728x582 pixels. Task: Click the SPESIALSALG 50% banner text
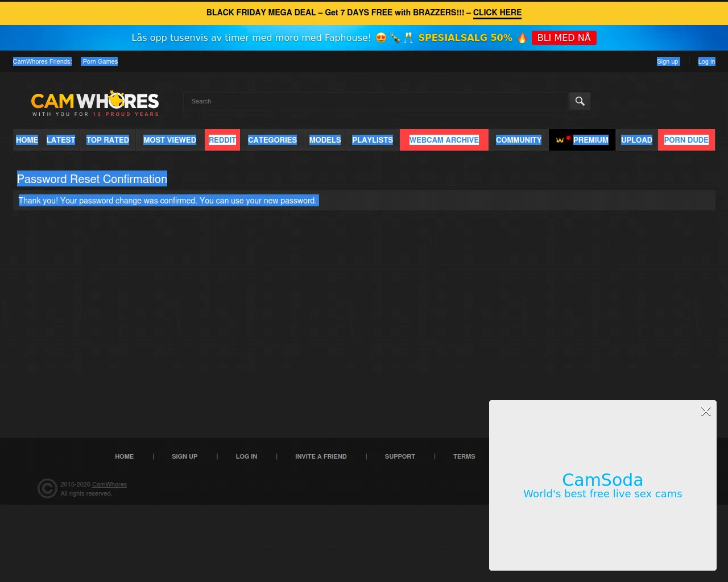tap(465, 38)
